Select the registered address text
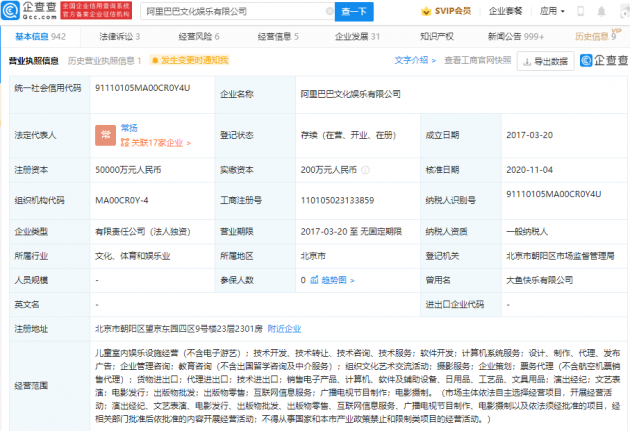Viewport: 630px width, 431px height. tap(179, 329)
